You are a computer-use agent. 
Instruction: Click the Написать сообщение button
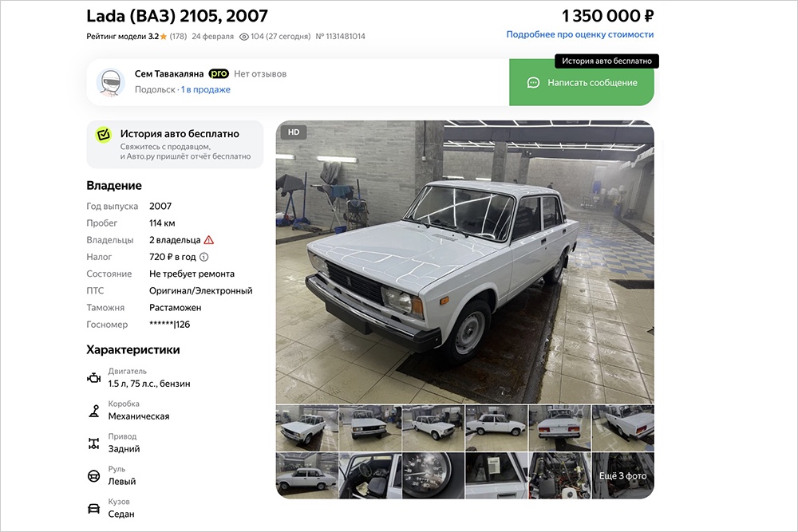click(582, 82)
